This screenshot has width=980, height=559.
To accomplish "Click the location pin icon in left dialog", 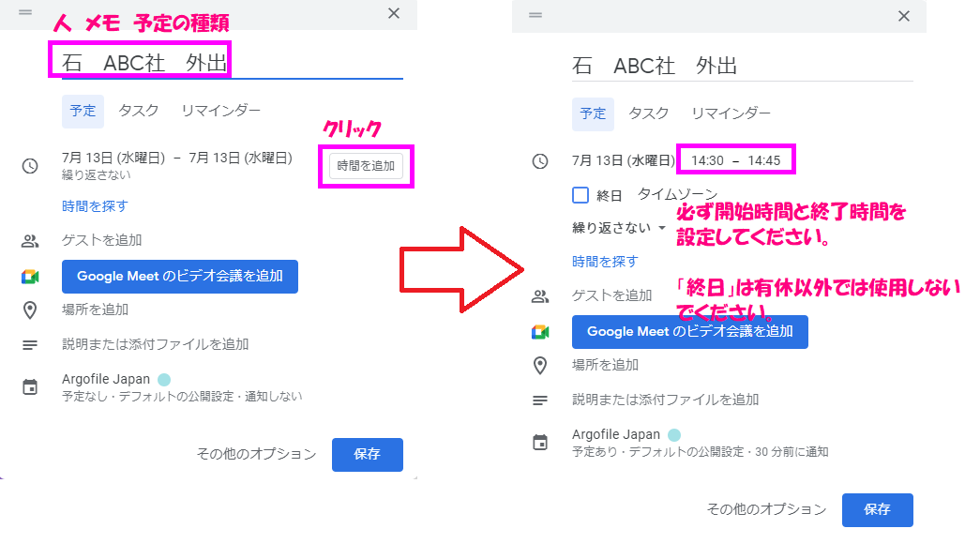I will tap(30, 310).
